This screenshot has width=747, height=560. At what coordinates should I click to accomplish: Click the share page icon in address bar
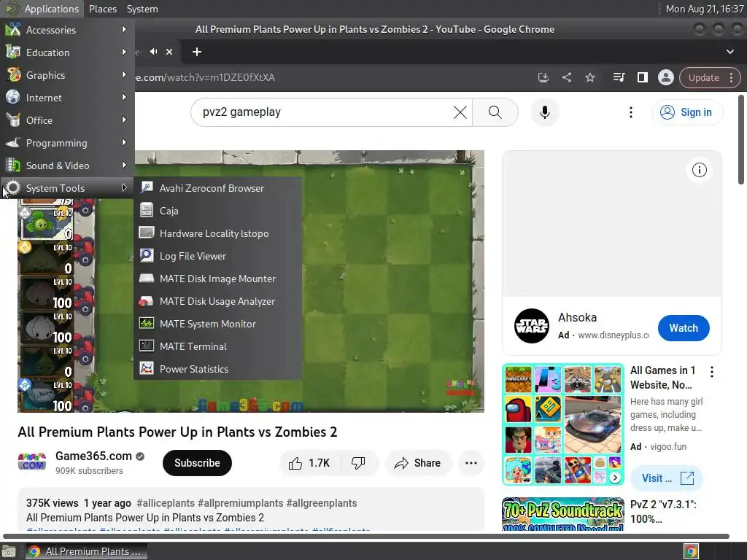point(566,77)
